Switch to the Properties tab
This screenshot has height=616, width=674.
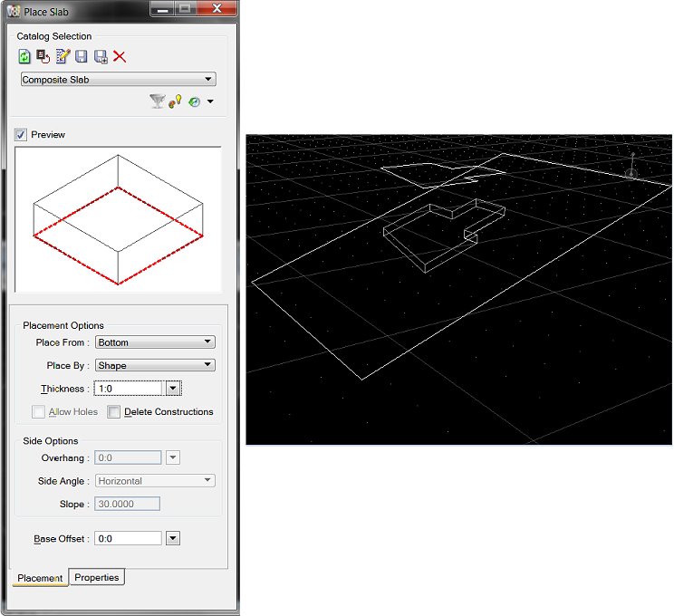click(97, 577)
